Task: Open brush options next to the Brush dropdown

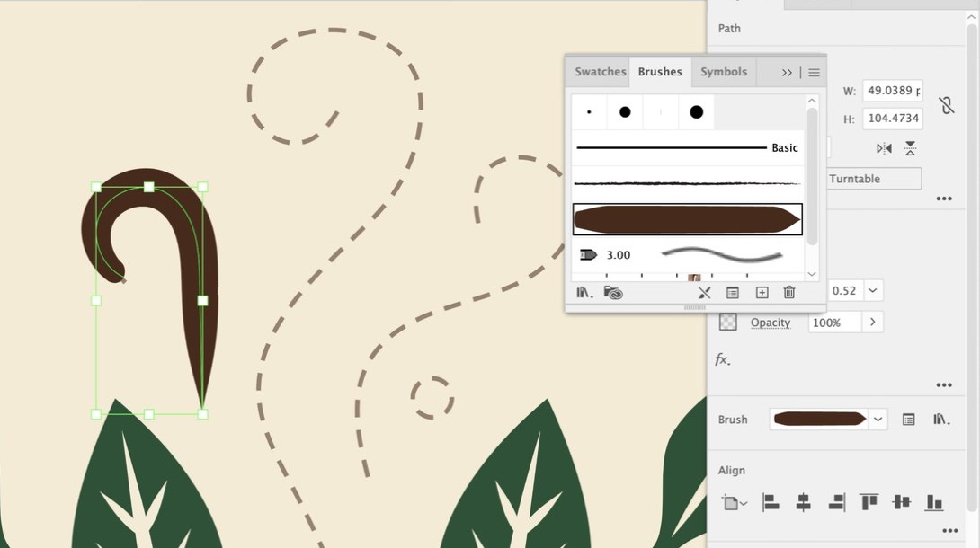Action: 909,420
